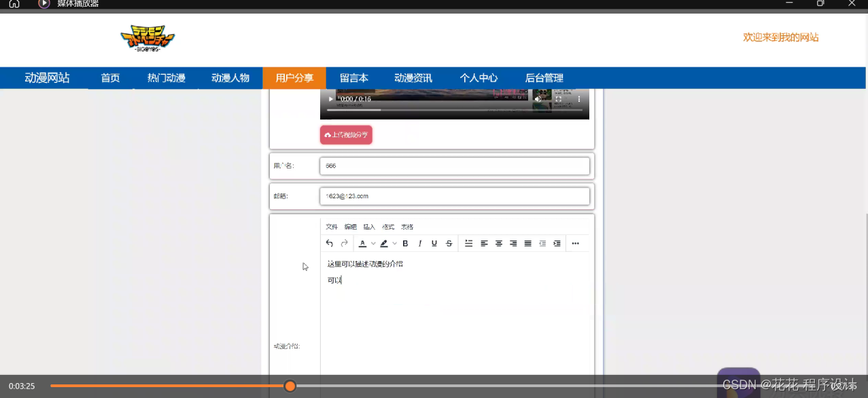The height and width of the screenshot is (398, 868).
Task: Click the Undo icon in the editor toolbar
Action: (x=330, y=243)
